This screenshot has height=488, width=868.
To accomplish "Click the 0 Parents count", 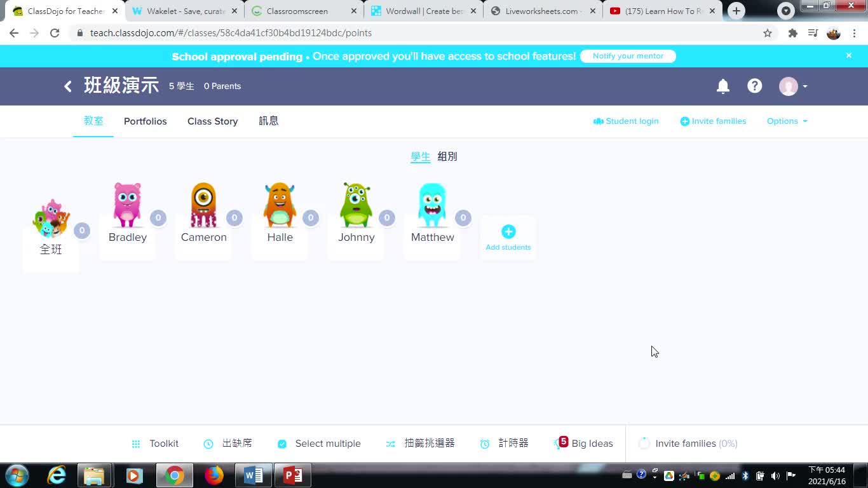I will tap(222, 86).
